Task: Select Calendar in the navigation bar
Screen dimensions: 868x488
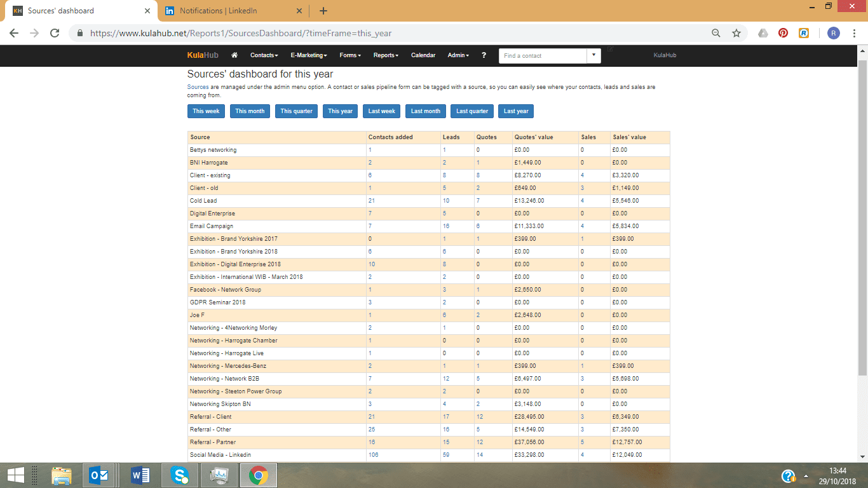Action: coord(423,55)
